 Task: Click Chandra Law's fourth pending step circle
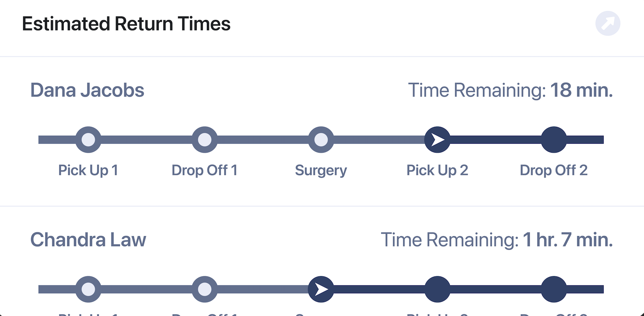[438, 289]
